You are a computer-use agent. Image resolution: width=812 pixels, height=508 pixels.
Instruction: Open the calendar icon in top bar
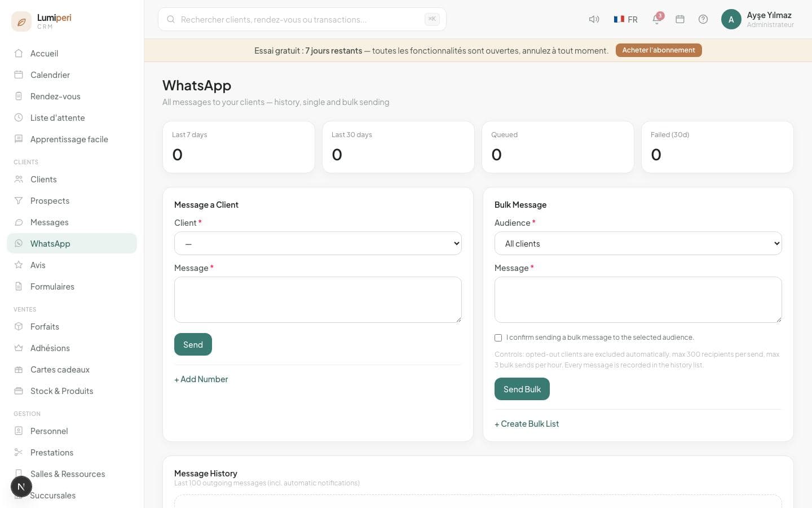click(680, 19)
